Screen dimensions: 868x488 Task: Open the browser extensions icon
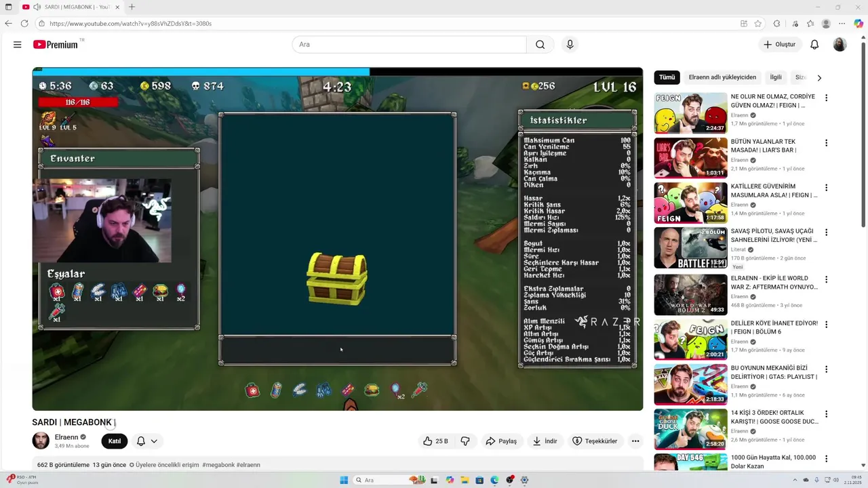pyautogui.click(x=776, y=23)
